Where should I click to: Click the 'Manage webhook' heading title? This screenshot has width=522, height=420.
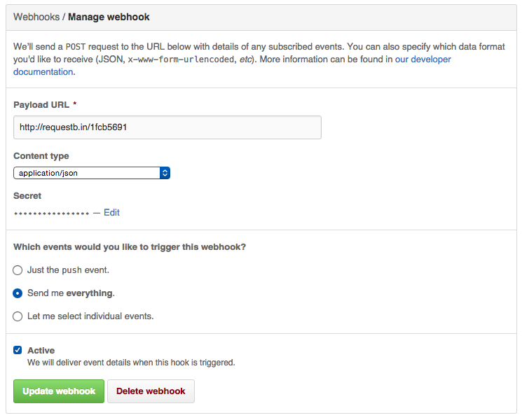click(109, 16)
